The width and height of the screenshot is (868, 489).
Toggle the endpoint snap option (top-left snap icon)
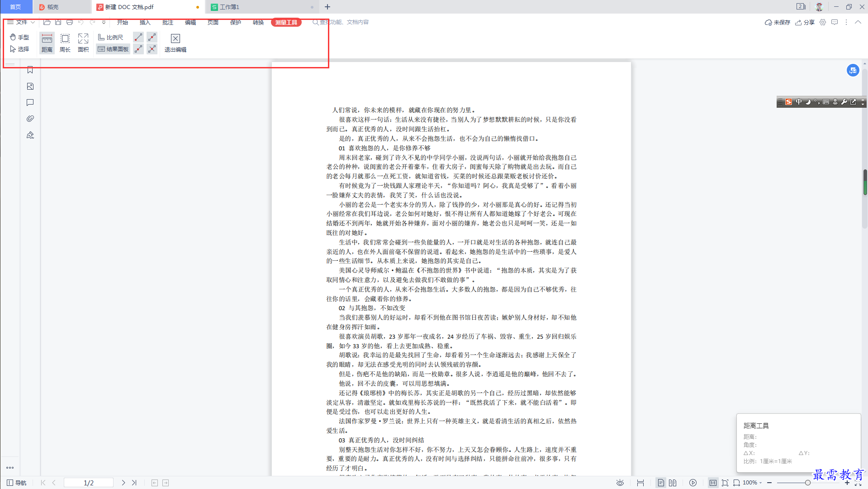tap(138, 37)
